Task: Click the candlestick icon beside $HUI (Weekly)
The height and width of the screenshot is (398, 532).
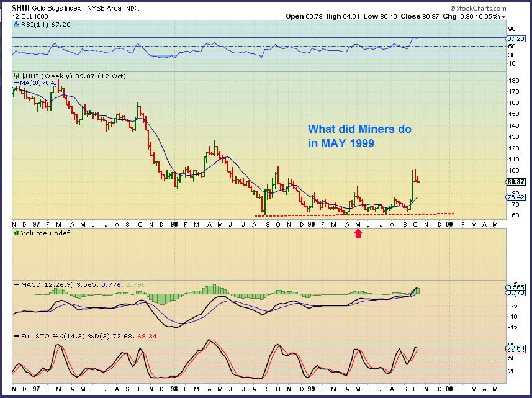Action: click(x=16, y=76)
